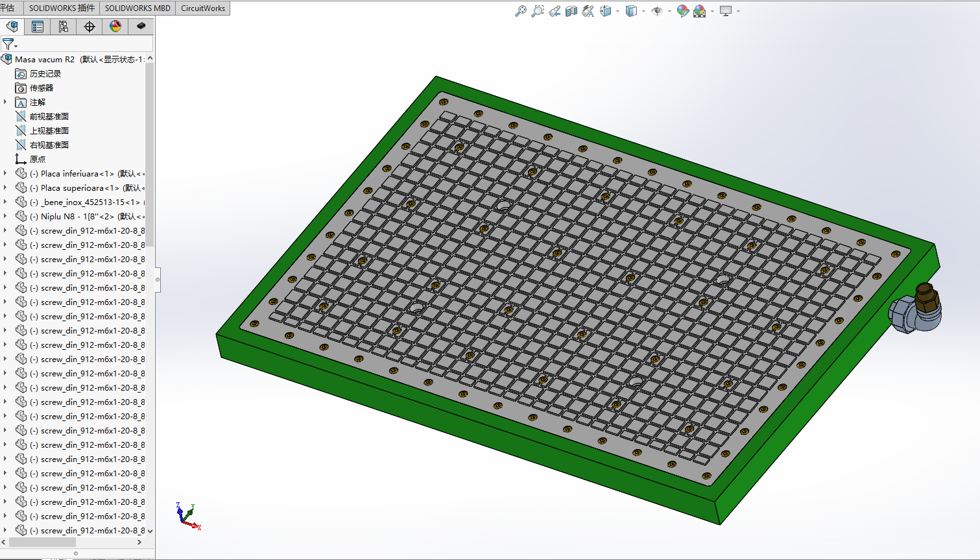Open the View Settings dropdown arrow

(x=738, y=11)
